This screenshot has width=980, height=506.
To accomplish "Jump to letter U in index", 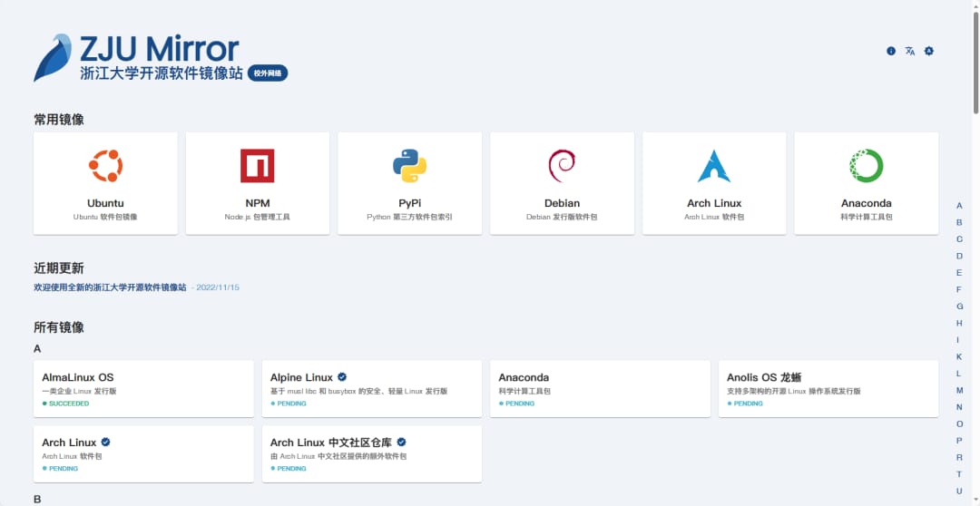I will [959, 491].
